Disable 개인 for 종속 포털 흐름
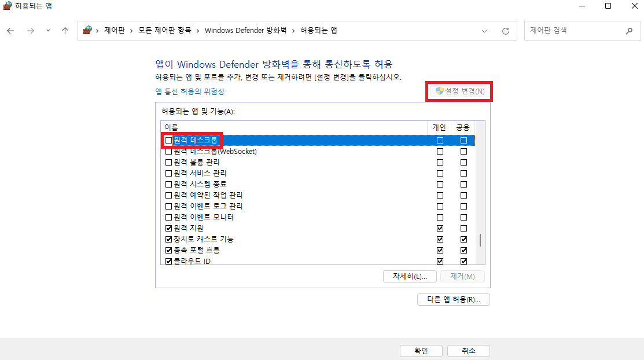 coord(440,250)
